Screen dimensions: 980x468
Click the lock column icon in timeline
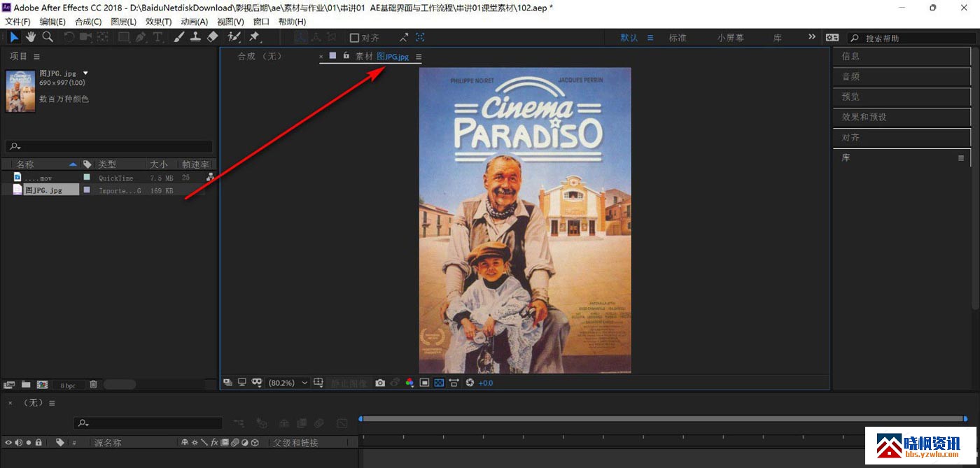[x=38, y=442]
